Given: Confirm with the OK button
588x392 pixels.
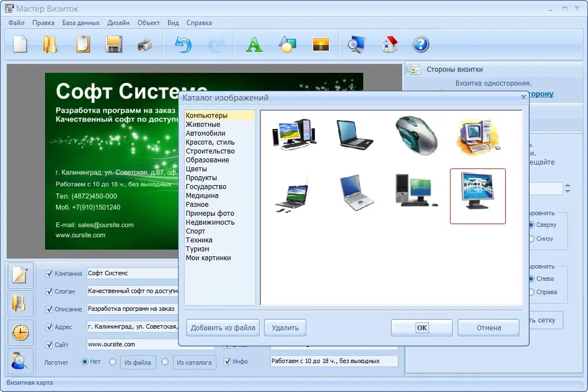Looking at the screenshot, I should point(422,328).
